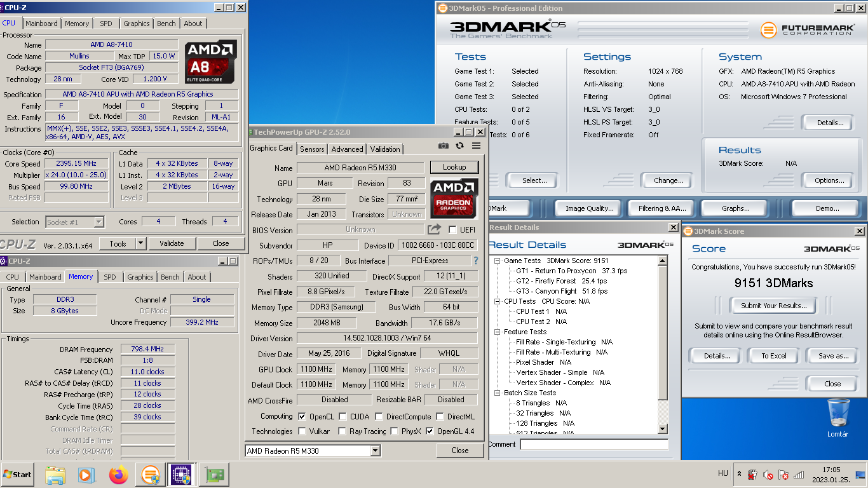The height and width of the screenshot is (488, 868).
Task: Switch to 3DMark05 via its orange taskbar icon
Action: [150, 475]
